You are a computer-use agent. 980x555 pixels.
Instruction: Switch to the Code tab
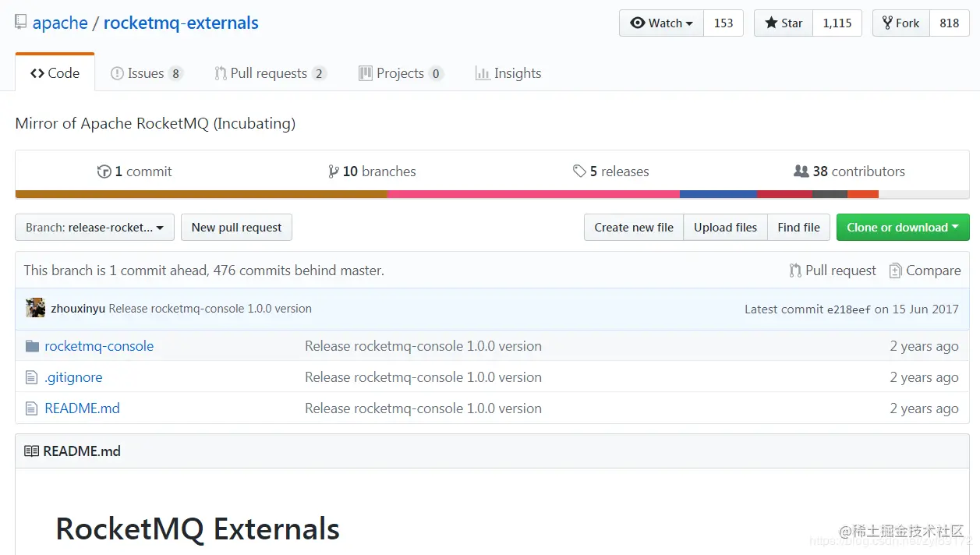[55, 73]
